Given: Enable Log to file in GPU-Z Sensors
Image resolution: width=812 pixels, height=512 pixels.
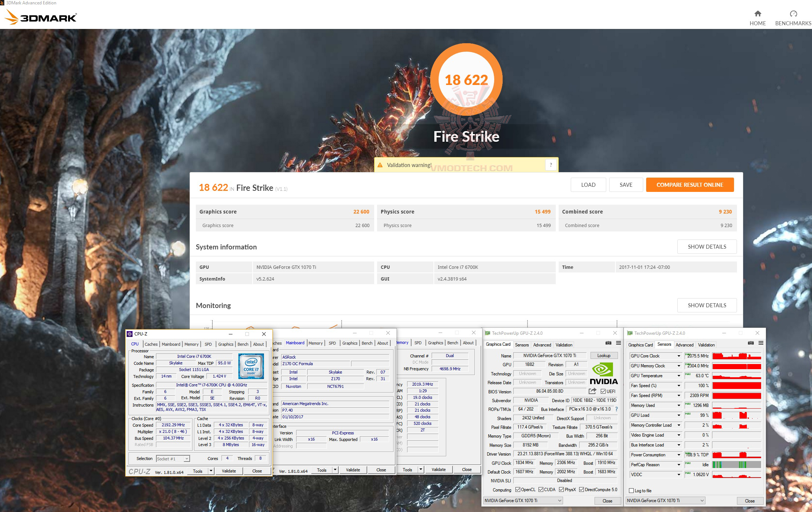Looking at the screenshot, I should coord(632,490).
